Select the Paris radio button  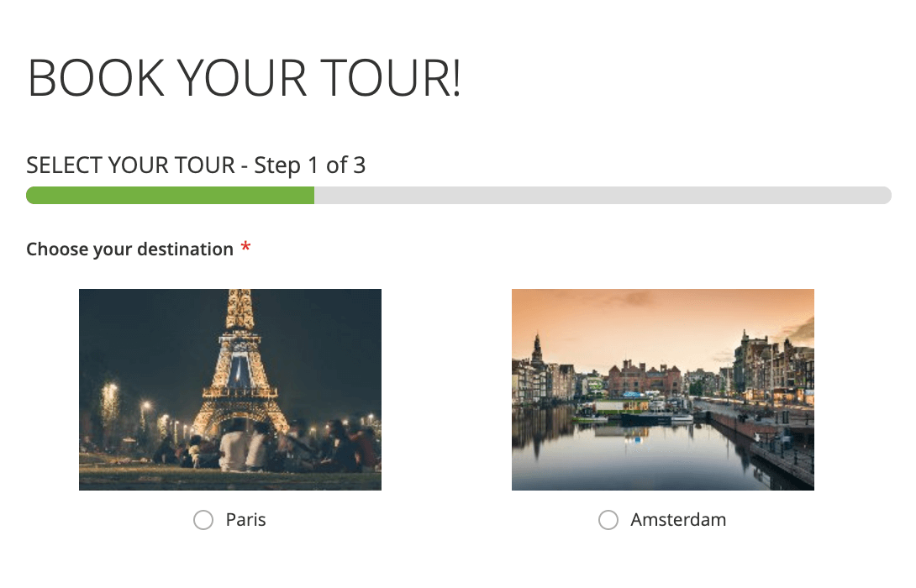pyautogui.click(x=203, y=521)
